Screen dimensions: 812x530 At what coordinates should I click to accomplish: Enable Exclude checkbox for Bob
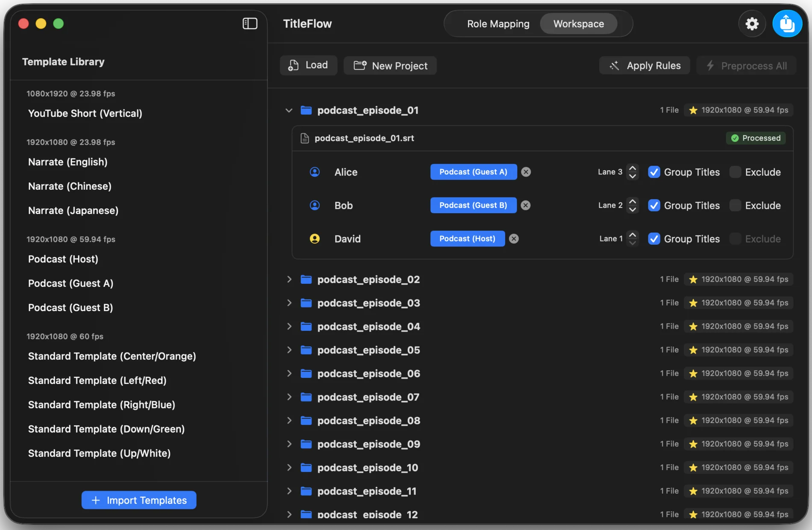tap(735, 205)
